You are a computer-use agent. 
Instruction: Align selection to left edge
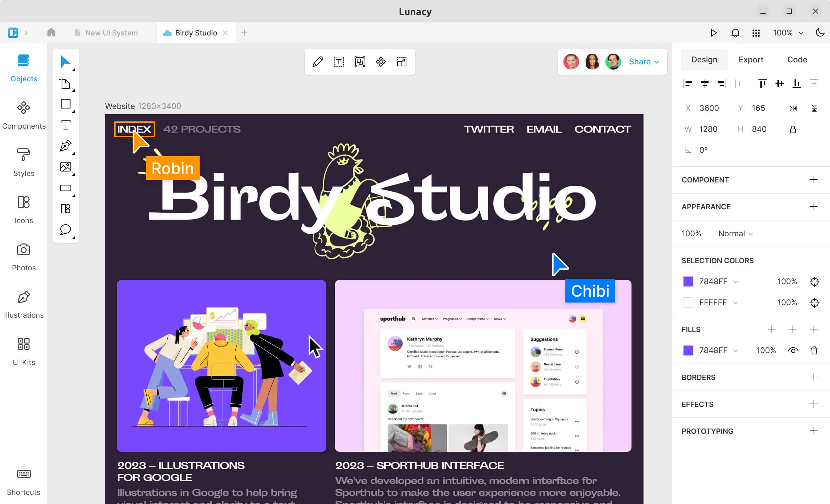687,83
